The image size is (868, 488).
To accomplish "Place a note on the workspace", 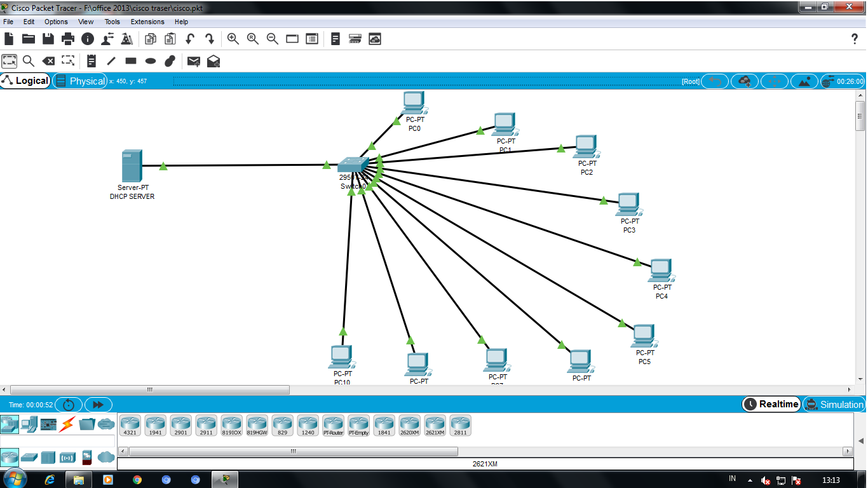I will coord(92,61).
